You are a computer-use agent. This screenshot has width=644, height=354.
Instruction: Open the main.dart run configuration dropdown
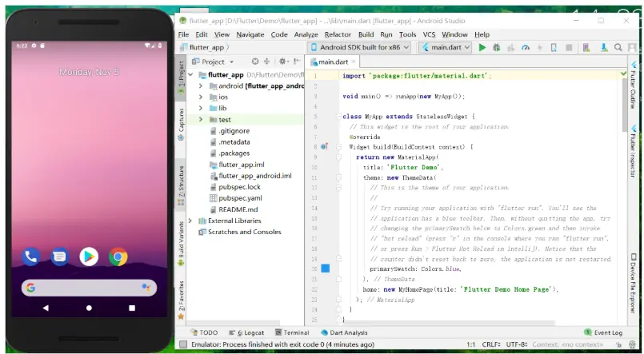445,48
